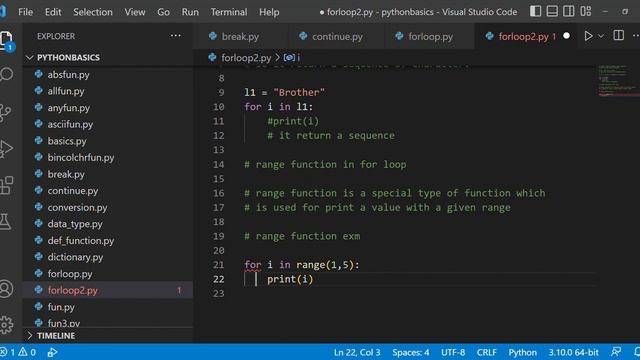The image size is (640, 360).
Task: Click the port forwarding status icon
Action: tap(52, 352)
